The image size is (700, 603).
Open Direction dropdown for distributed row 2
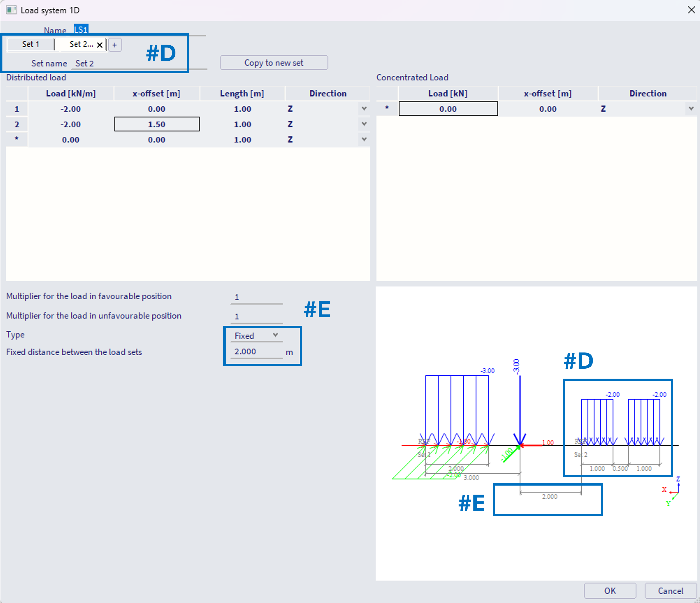[x=364, y=124]
